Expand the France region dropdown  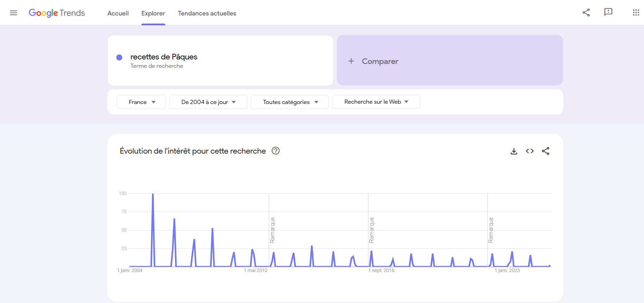point(141,102)
